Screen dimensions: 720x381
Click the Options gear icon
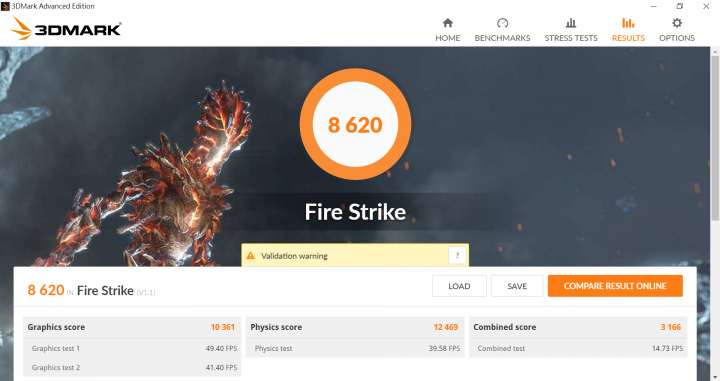(677, 22)
